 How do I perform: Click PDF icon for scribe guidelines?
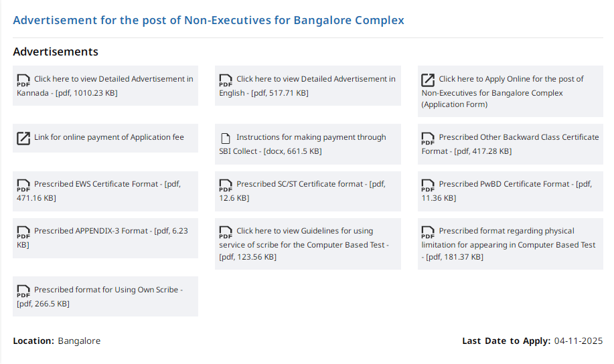coord(226,232)
